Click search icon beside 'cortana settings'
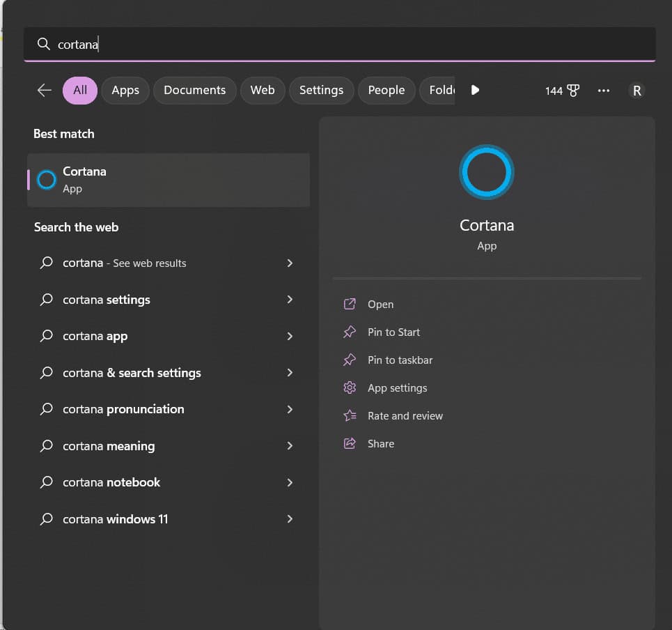Viewport: 672px width, 630px height. point(46,300)
